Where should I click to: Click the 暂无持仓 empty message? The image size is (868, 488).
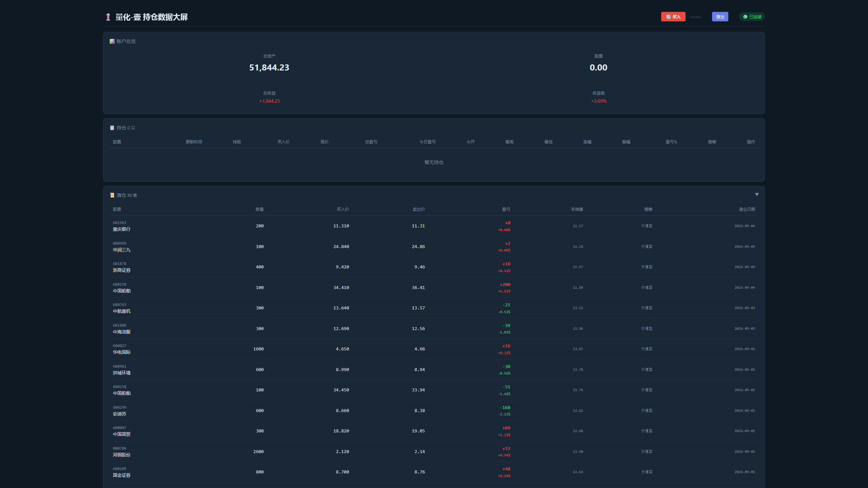pyautogui.click(x=434, y=162)
